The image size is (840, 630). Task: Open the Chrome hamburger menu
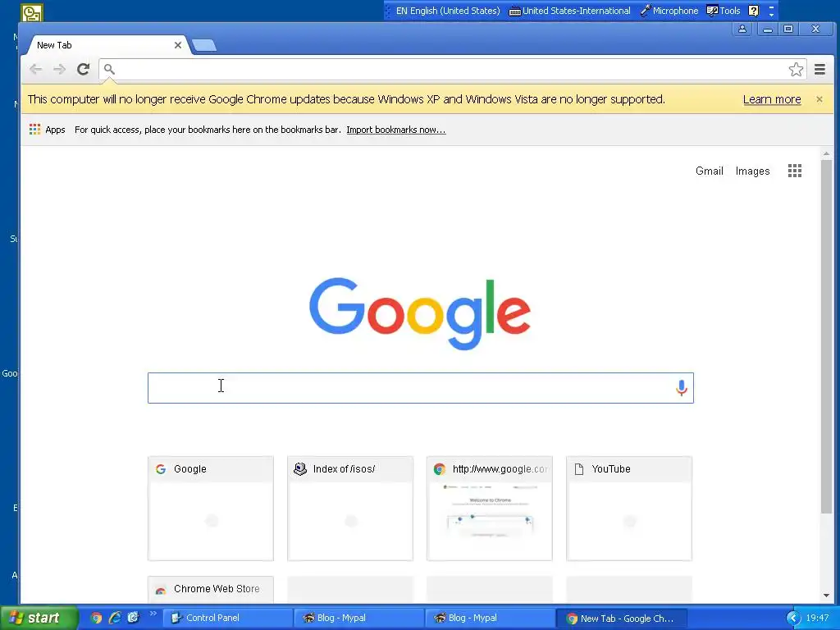[819, 69]
